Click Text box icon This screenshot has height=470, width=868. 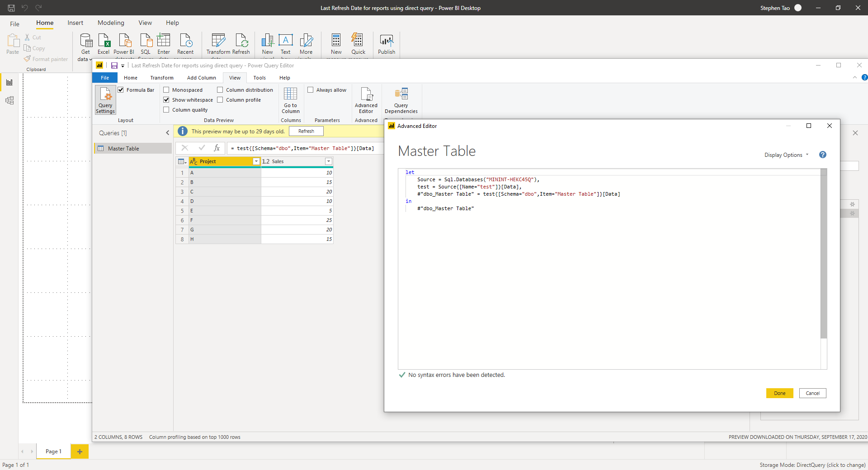point(286,44)
